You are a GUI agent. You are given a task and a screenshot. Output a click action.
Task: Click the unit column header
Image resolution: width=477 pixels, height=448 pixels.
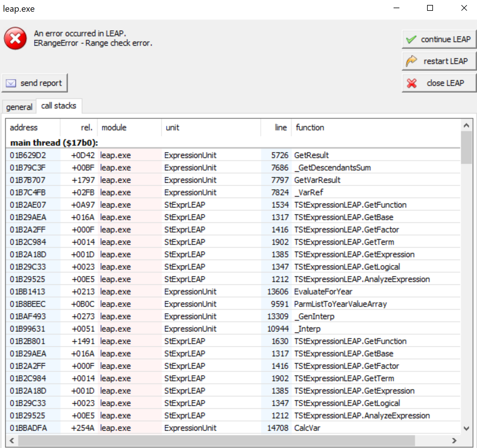(x=211, y=127)
